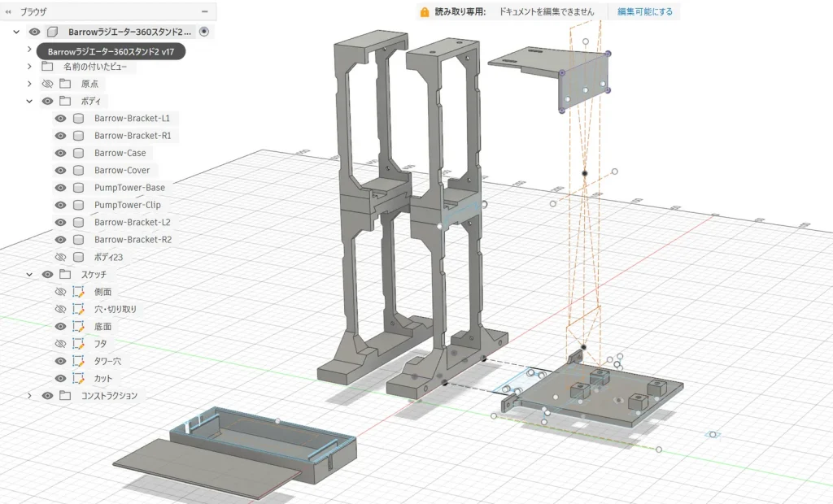Click the 編集可能にする link

click(x=644, y=12)
